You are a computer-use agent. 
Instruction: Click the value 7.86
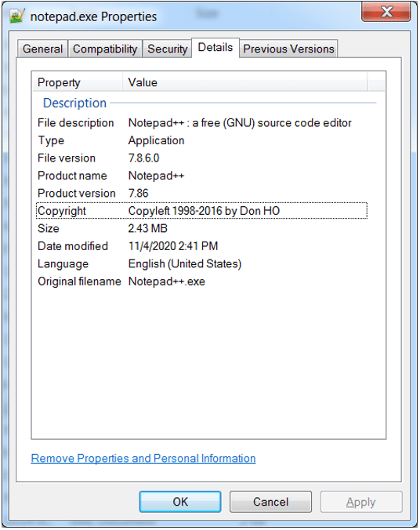138,193
